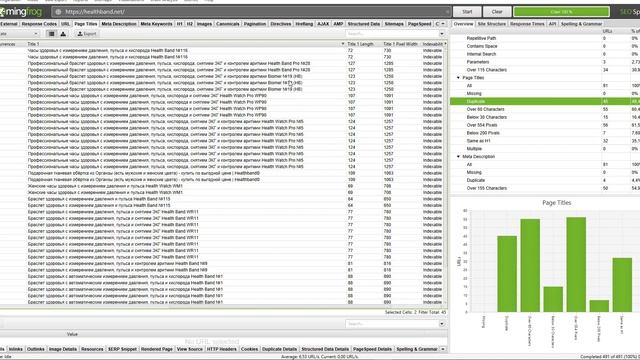The image size is (640, 360).
Task: Open the Images tab
Action: pos(204,24)
